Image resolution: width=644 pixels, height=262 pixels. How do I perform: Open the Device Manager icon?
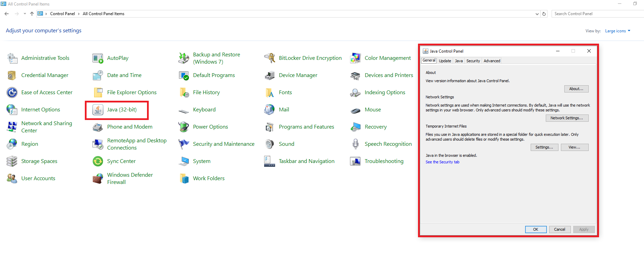270,75
